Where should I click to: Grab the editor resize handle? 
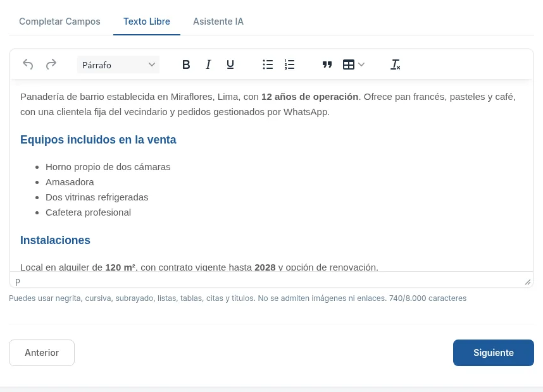[527, 282]
